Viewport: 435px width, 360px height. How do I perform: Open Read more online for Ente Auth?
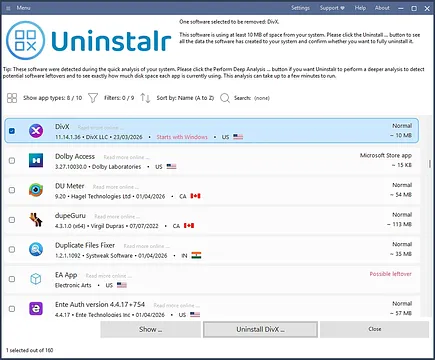coord(176,305)
